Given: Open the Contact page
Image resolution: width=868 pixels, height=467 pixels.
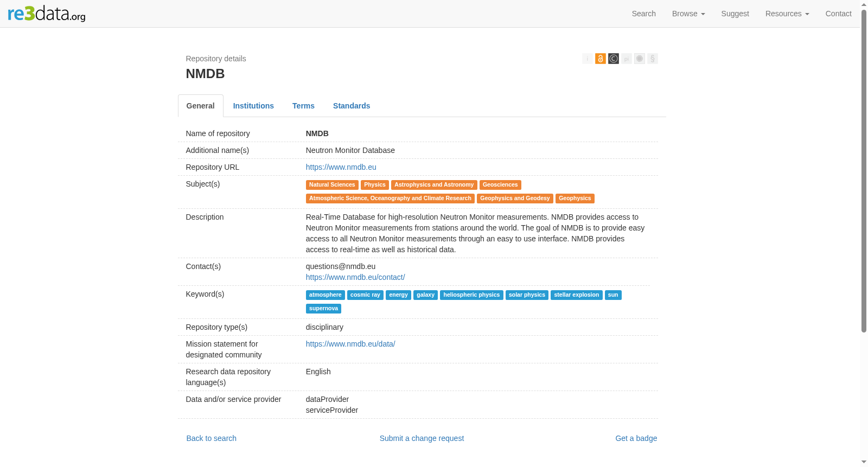Looking at the screenshot, I should coord(839,14).
